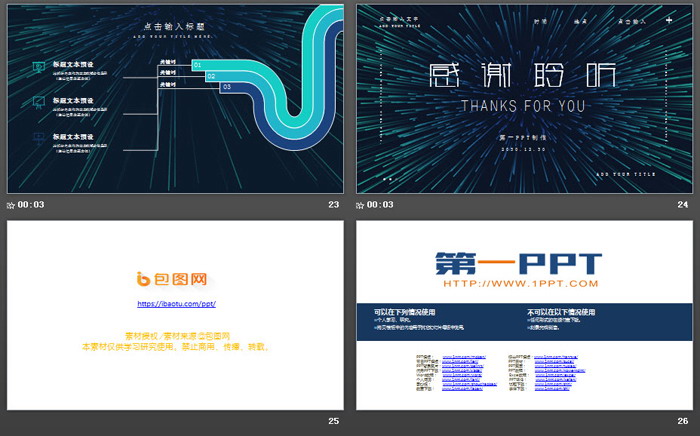
Task: Click the 包图网 orange logo
Action: pos(172,279)
